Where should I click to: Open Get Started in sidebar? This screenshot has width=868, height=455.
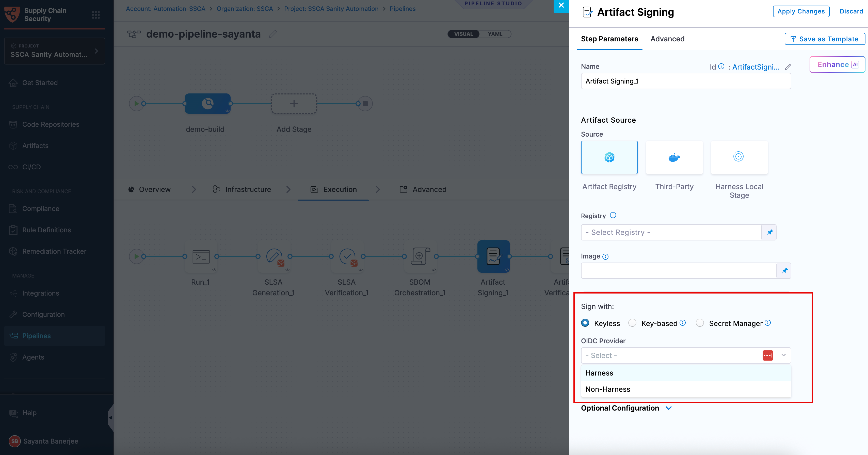point(40,83)
